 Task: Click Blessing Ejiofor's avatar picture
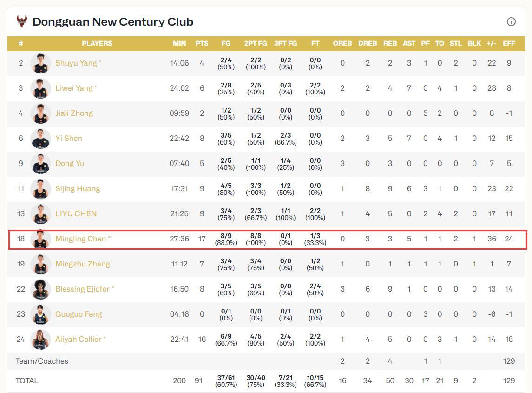(x=40, y=289)
